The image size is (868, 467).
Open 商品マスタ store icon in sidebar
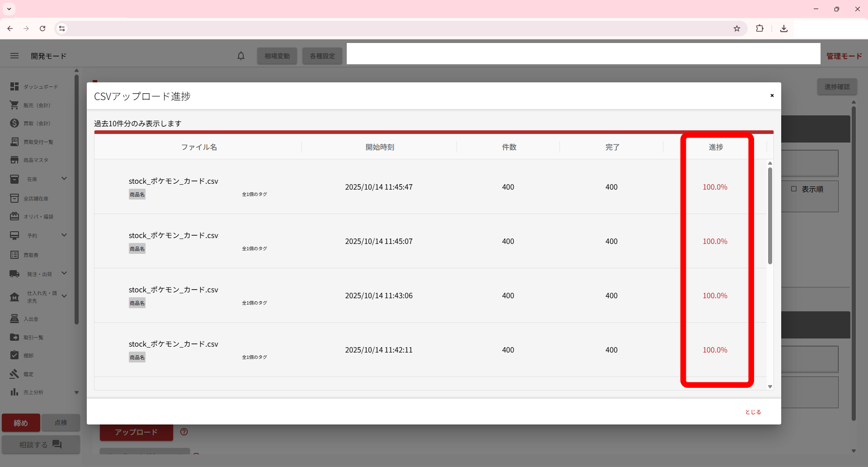(14, 160)
